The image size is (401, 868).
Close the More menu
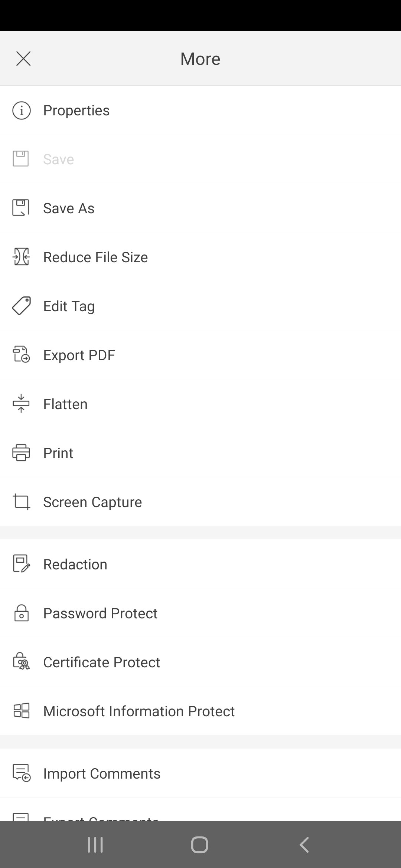coord(23,59)
